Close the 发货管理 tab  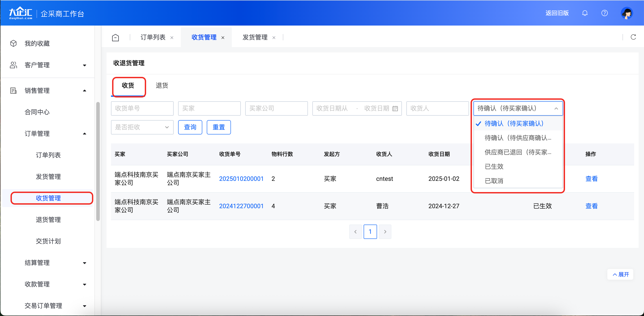[x=274, y=38]
